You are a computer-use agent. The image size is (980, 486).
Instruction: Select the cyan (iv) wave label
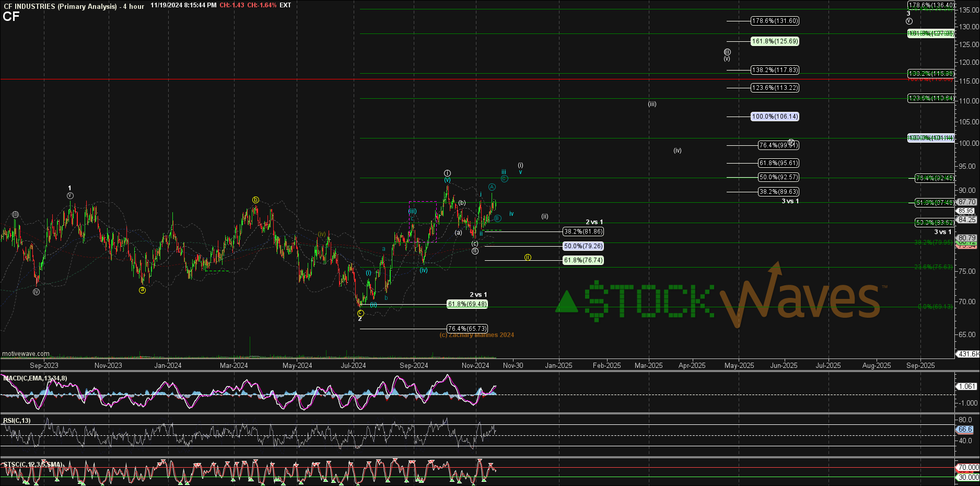tap(423, 270)
